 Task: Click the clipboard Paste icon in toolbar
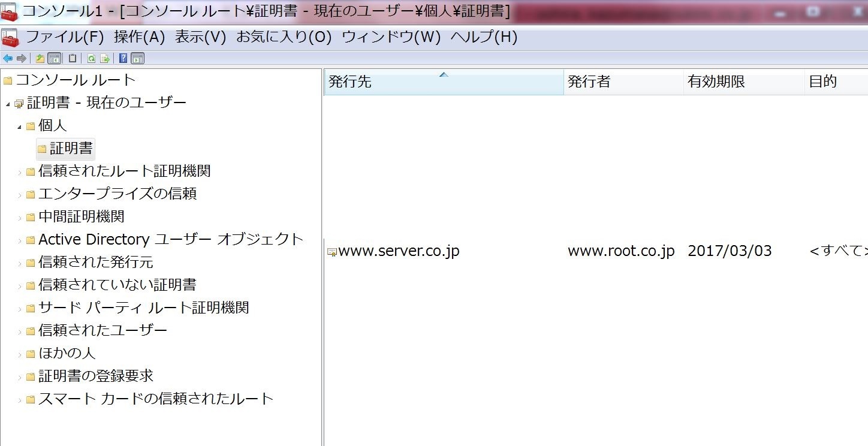pos(73,58)
